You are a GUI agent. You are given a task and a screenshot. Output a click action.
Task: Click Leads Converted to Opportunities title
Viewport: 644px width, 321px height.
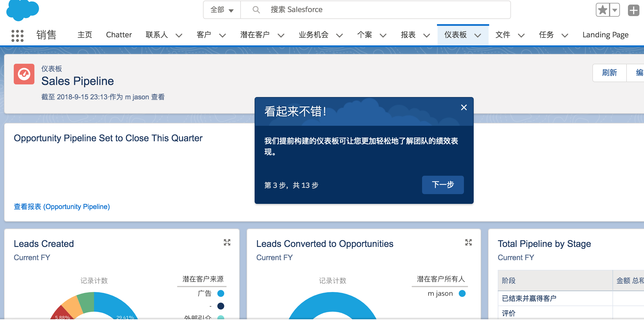pyautogui.click(x=325, y=244)
